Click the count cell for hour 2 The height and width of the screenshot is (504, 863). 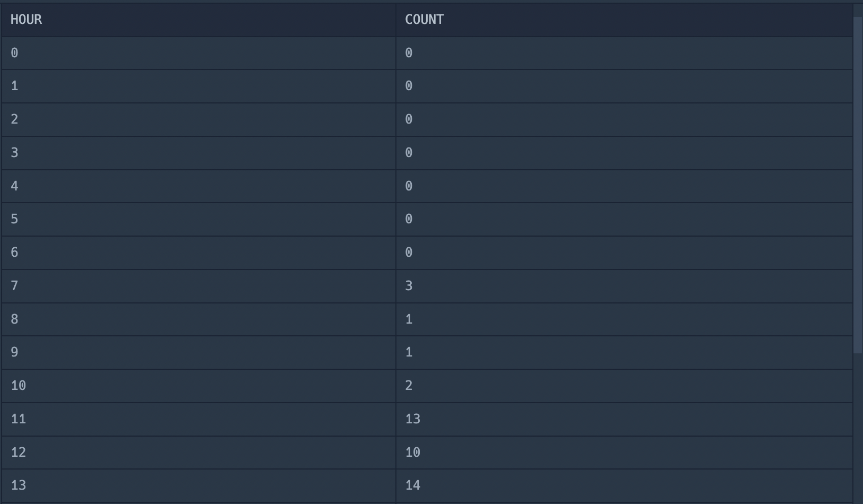[x=624, y=120]
